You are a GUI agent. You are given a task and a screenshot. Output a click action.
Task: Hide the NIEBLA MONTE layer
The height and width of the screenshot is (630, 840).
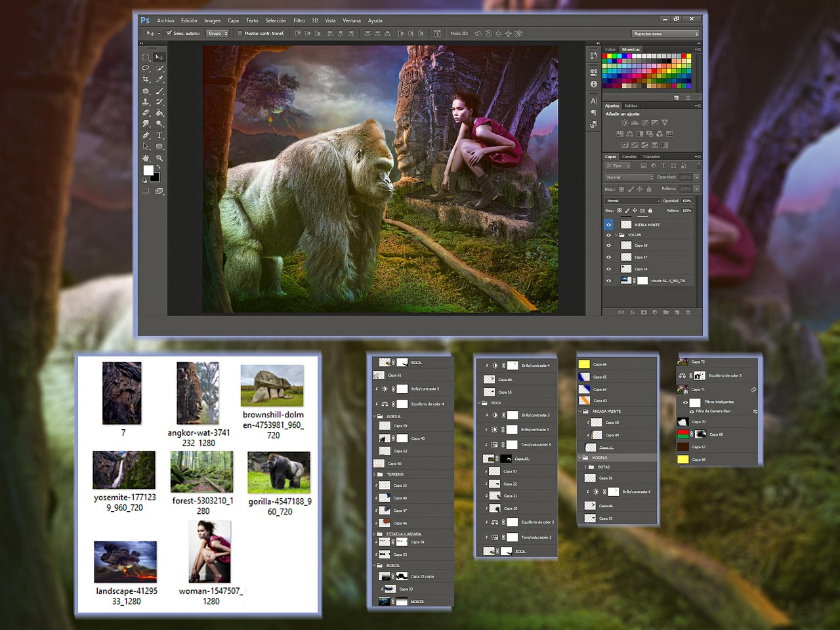point(608,225)
